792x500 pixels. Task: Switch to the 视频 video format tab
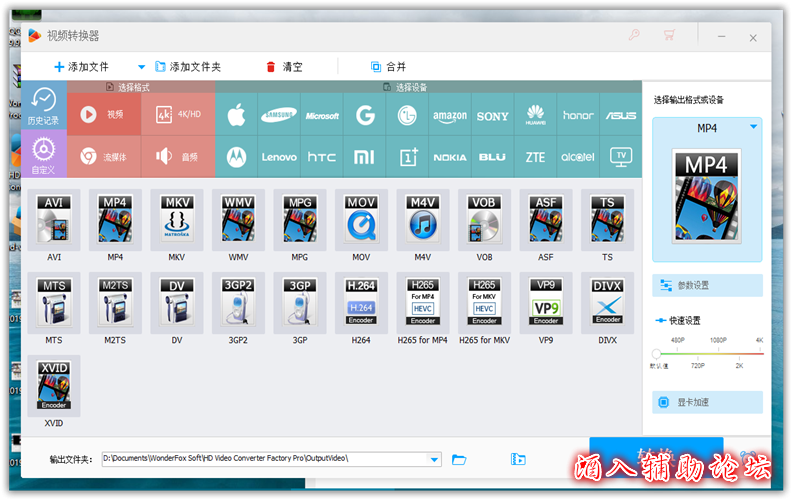pyautogui.click(x=105, y=115)
